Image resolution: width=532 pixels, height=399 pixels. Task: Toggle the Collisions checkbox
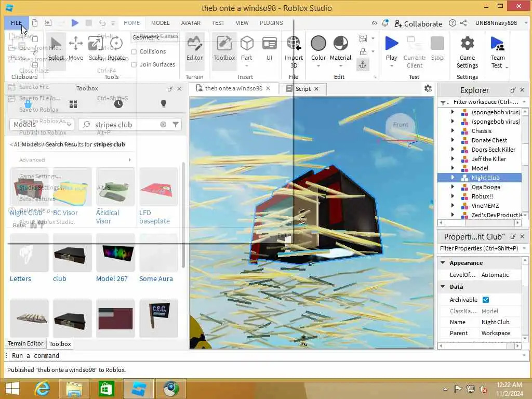click(134, 51)
